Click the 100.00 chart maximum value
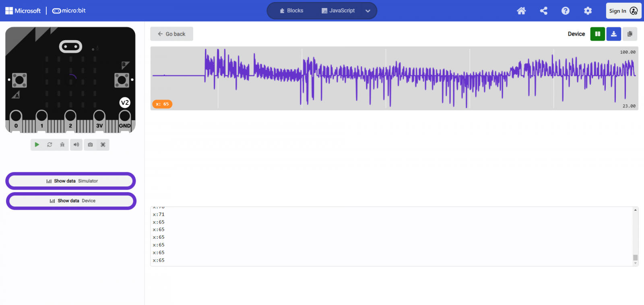This screenshot has width=644, height=305. coord(627,52)
